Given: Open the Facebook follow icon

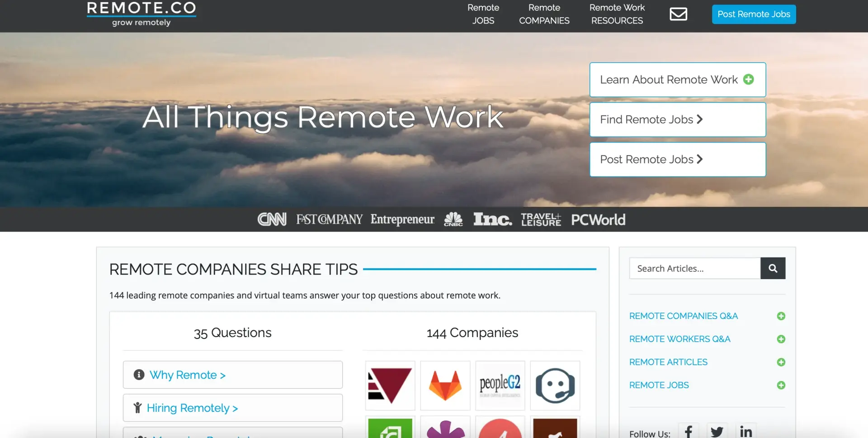Looking at the screenshot, I should point(688,431).
